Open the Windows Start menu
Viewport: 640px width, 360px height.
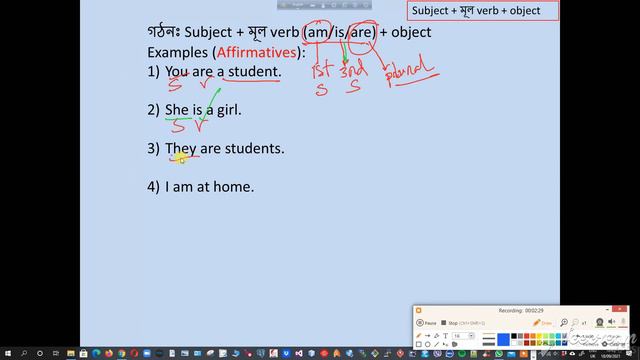coord(8,353)
